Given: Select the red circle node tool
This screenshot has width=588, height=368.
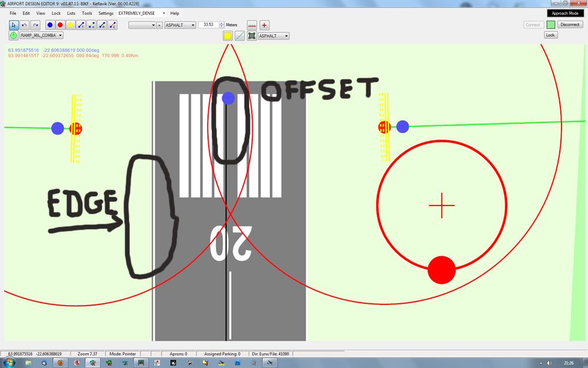Looking at the screenshot, I should [x=60, y=25].
